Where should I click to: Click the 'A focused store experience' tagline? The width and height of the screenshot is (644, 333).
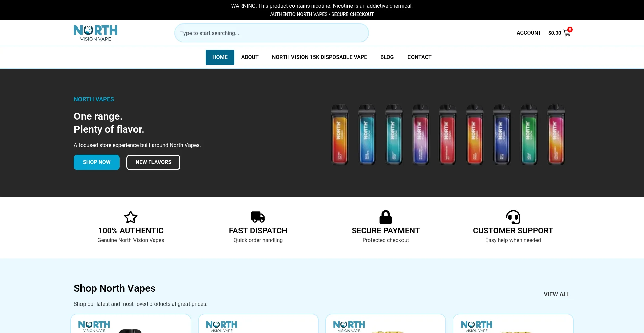[x=137, y=145]
